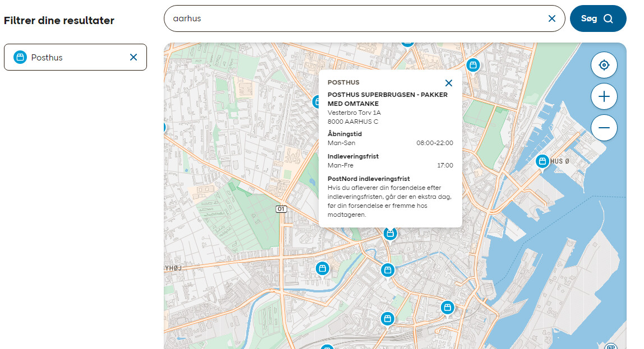Select the marker above the popup's top-right corner
This screenshot has height=349, width=644.
(473, 65)
